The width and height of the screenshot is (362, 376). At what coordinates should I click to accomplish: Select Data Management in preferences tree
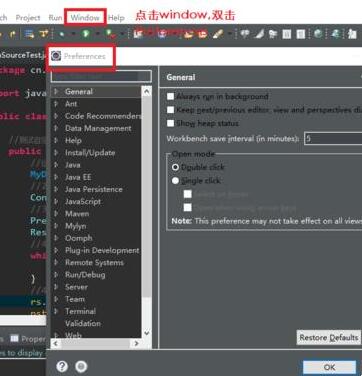(x=98, y=128)
